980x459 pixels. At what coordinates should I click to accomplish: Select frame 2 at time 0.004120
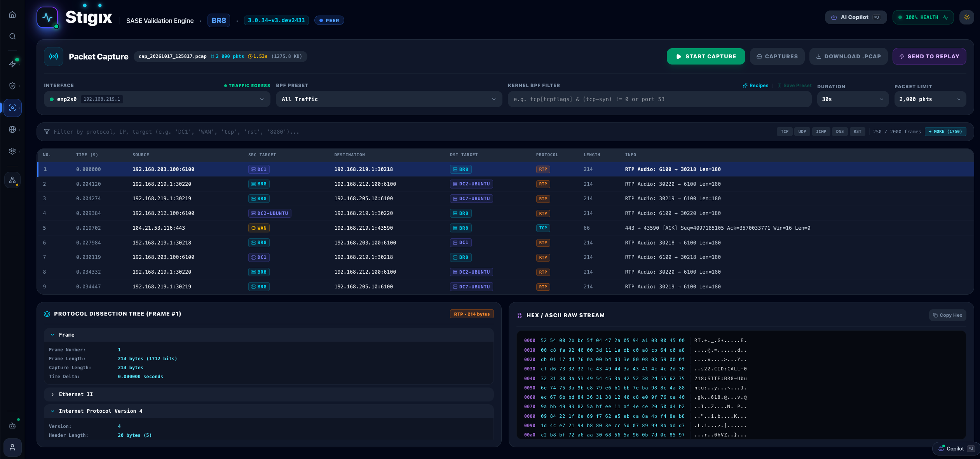[x=505, y=184]
